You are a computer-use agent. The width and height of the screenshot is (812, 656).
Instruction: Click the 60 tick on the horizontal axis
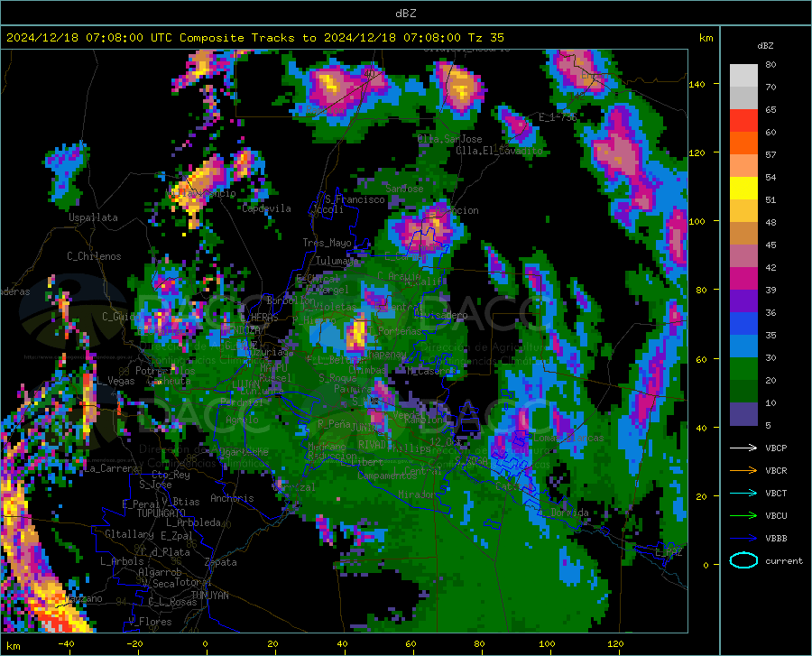pyautogui.click(x=411, y=644)
